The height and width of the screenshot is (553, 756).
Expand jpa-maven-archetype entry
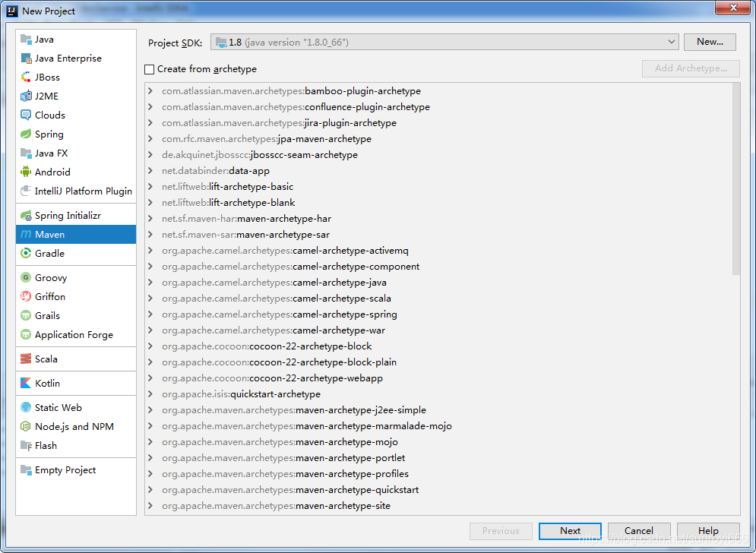[x=150, y=139]
